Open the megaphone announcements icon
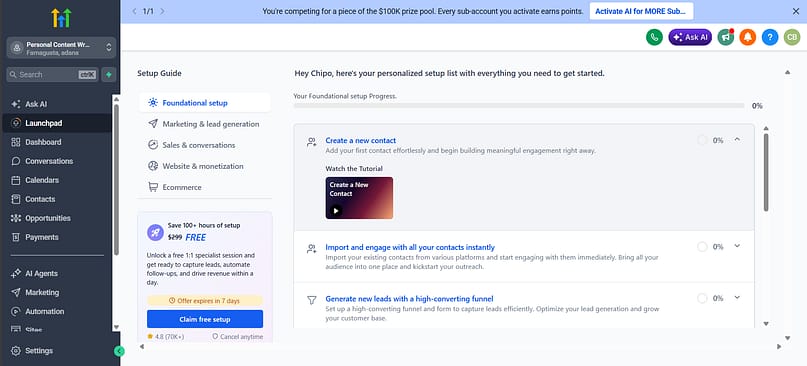 [726, 37]
